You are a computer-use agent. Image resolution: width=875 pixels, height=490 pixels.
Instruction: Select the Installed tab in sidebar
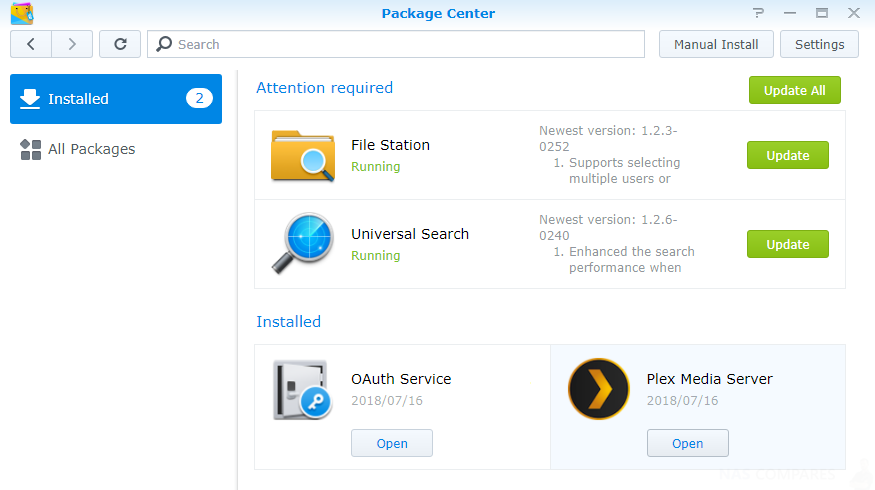click(116, 99)
